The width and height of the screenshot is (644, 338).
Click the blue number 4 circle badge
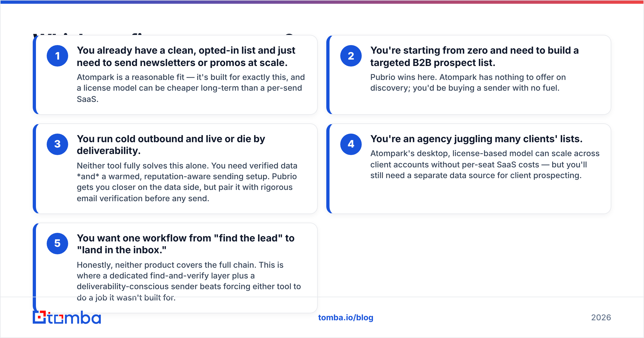(351, 144)
